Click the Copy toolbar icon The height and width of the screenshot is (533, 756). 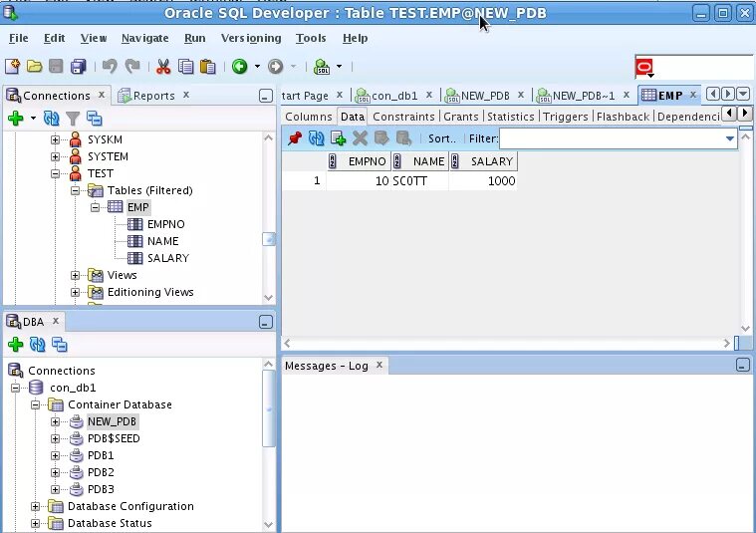(x=185, y=66)
